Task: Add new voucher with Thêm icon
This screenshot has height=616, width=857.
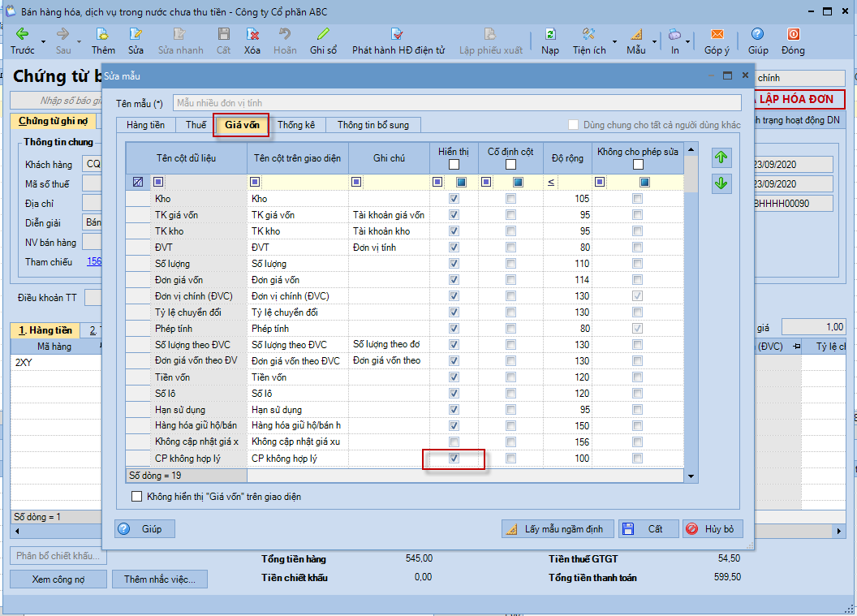Action: 103,34
